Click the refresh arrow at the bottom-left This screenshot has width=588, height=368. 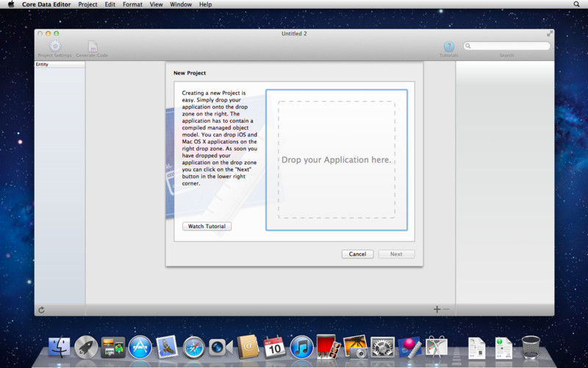pyautogui.click(x=42, y=310)
